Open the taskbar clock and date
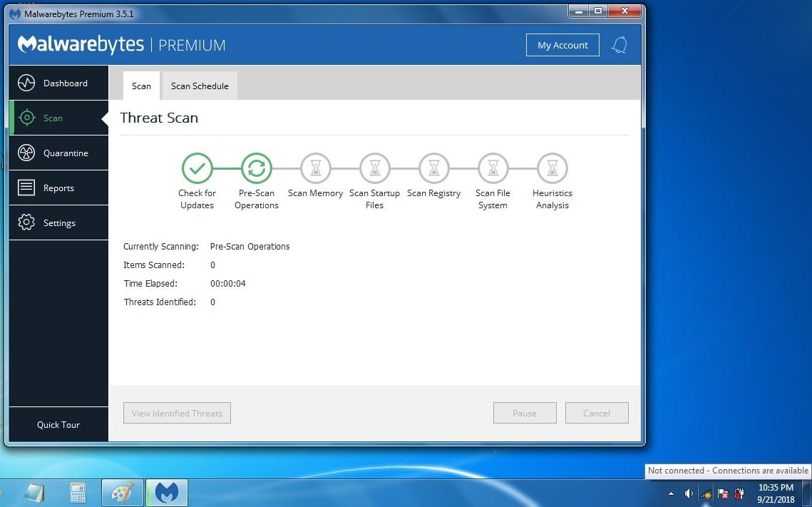812x507 pixels. click(776, 493)
